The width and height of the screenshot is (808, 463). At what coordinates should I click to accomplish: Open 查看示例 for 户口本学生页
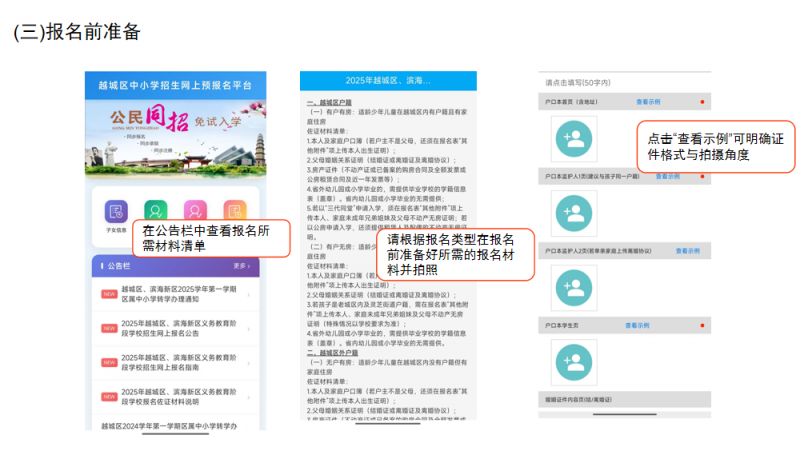pyautogui.click(x=637, y=325)
